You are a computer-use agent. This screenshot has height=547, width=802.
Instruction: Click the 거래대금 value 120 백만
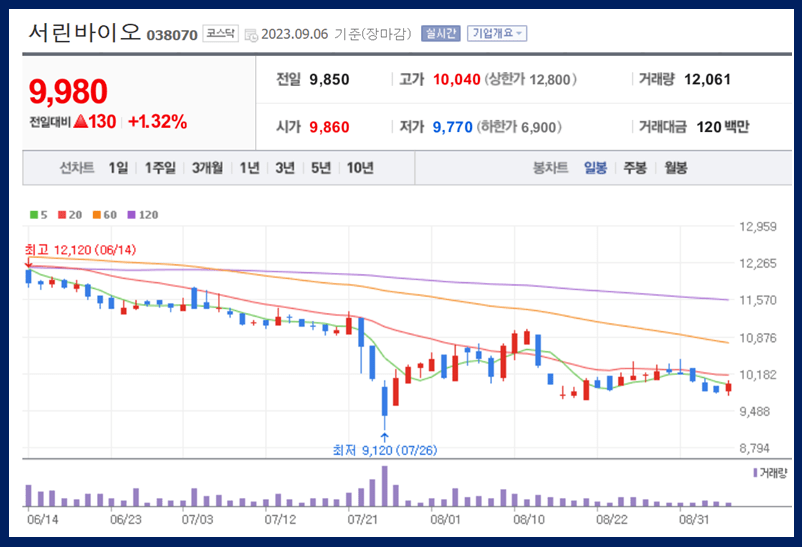coord(722,127)
